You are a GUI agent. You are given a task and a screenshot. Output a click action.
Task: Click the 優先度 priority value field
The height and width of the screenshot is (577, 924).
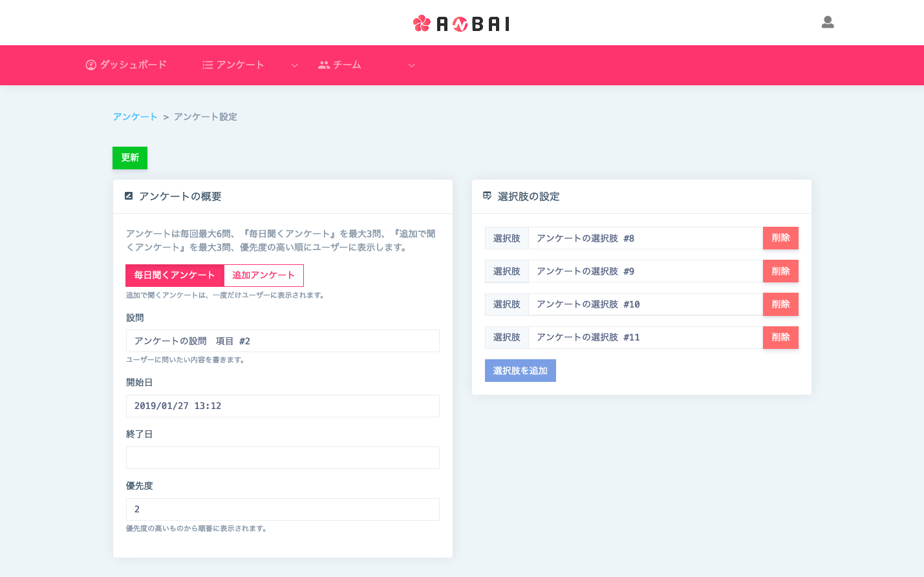[283, 509]
